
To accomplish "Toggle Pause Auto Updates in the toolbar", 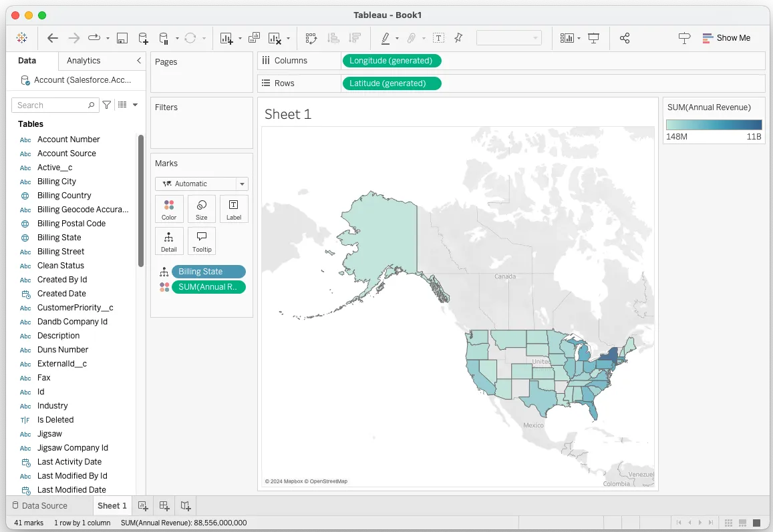I will click(164, 38).
